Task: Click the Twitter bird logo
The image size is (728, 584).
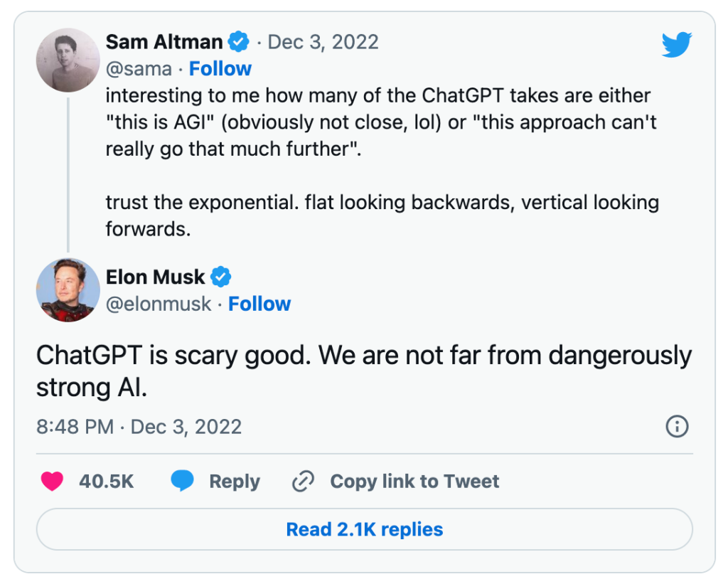Action: [x=676, y=45]
